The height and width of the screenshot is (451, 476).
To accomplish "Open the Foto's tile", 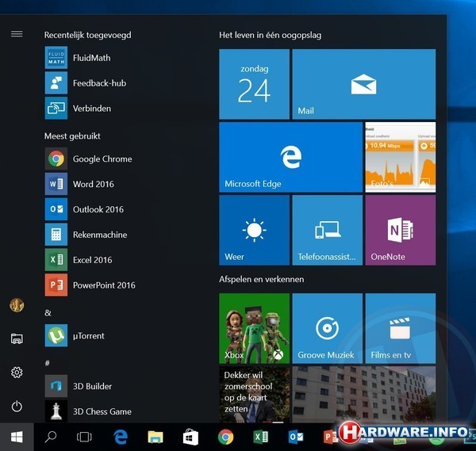I will point(401,157).
